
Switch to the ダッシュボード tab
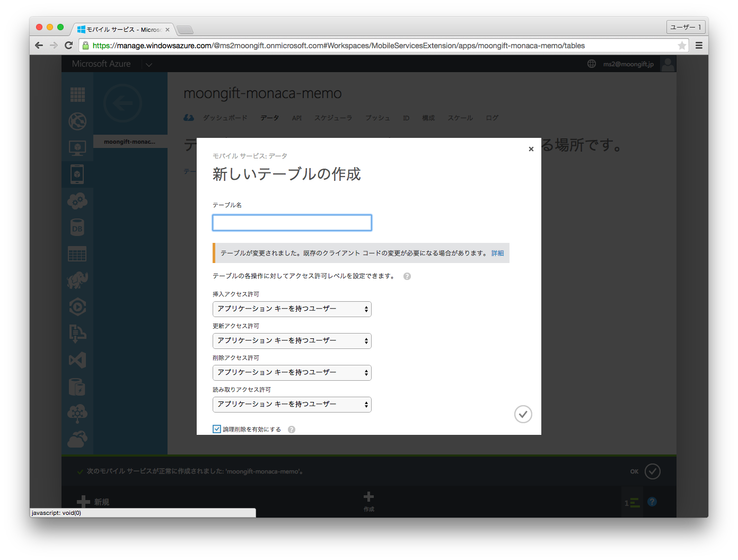[x=225, y=118]
